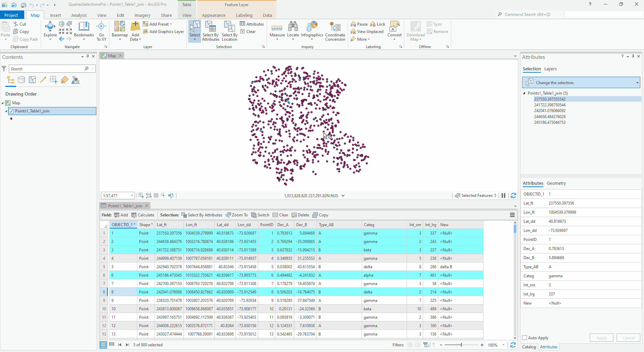This screenshot has height=352, width=644.
Task: Click the Zoom To selection button
Action: pyautogui.click(x=237, y=215)
